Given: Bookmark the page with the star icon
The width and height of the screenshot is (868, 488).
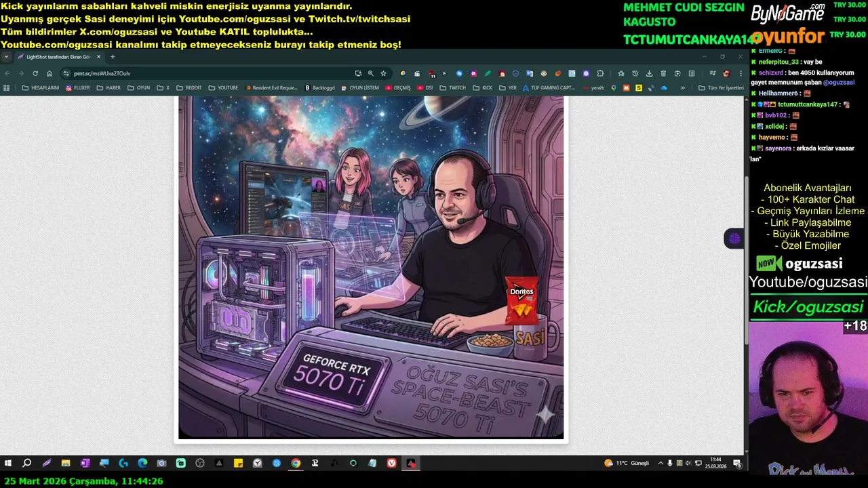Looking at the screenshot, I should (383, 73).
